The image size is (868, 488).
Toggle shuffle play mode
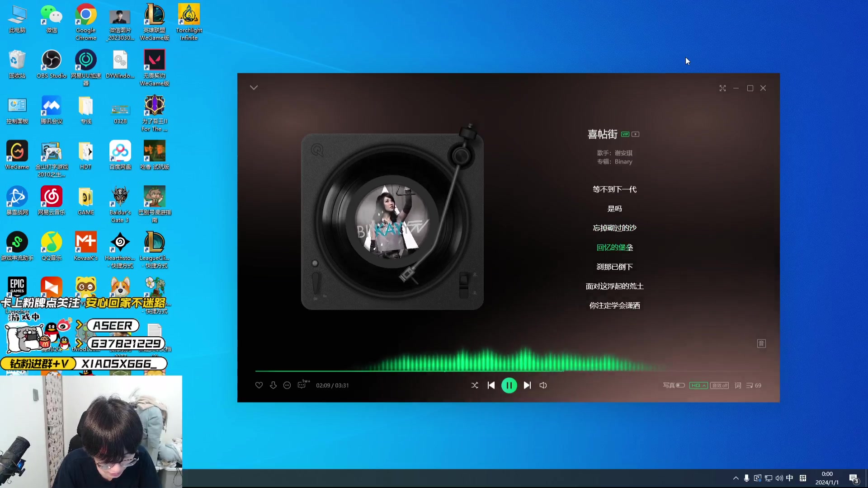click(x=475, y=385)
